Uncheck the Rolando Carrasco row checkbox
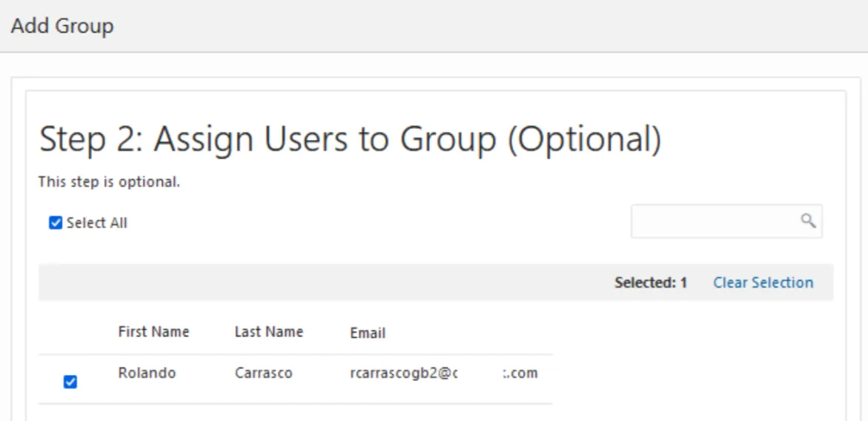This screenshot has width=868, height=421. tap(70, 382)
